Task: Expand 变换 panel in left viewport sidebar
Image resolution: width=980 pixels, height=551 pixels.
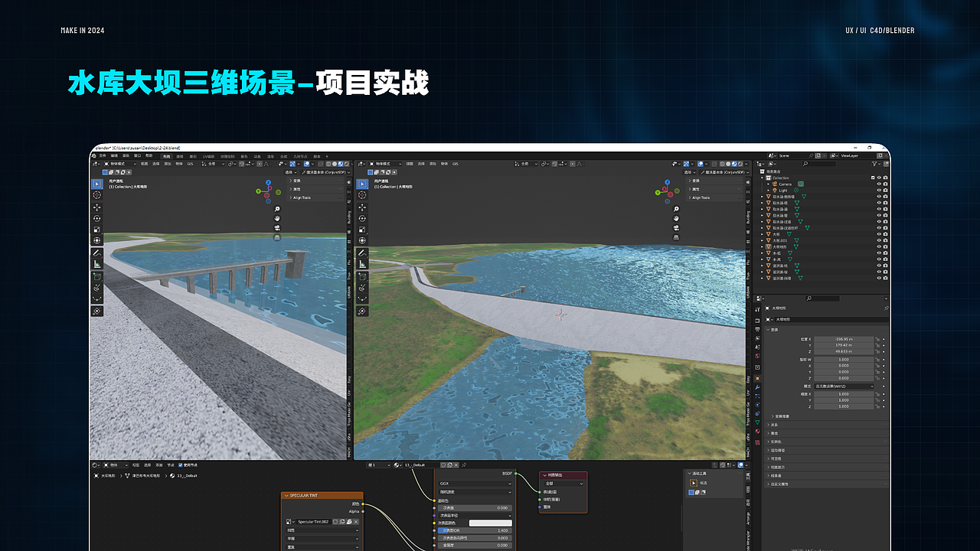Action: tap(317, 181)
